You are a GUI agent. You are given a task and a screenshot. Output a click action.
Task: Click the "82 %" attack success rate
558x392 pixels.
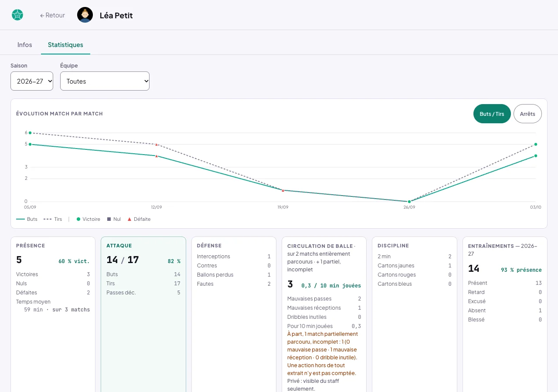[x=174, y=261]
